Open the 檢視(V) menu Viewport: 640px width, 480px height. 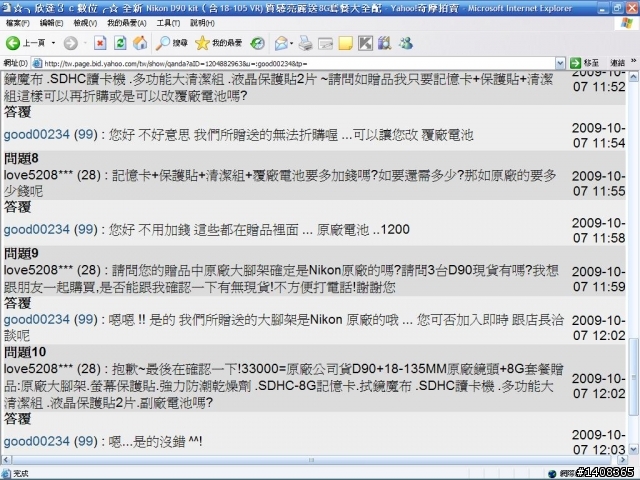[x=85, y=23]
